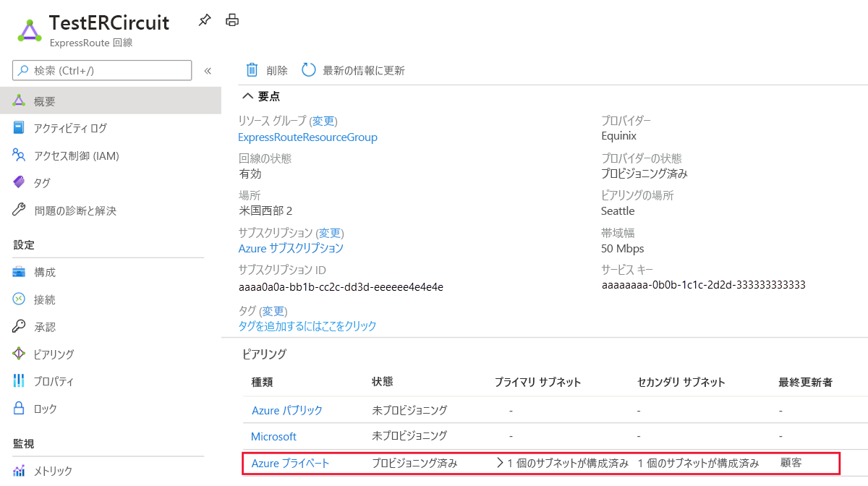This screenshot has height=486, width=868.
Task: Click the 最終更新者 column header
Action: (x=805, y=382)
